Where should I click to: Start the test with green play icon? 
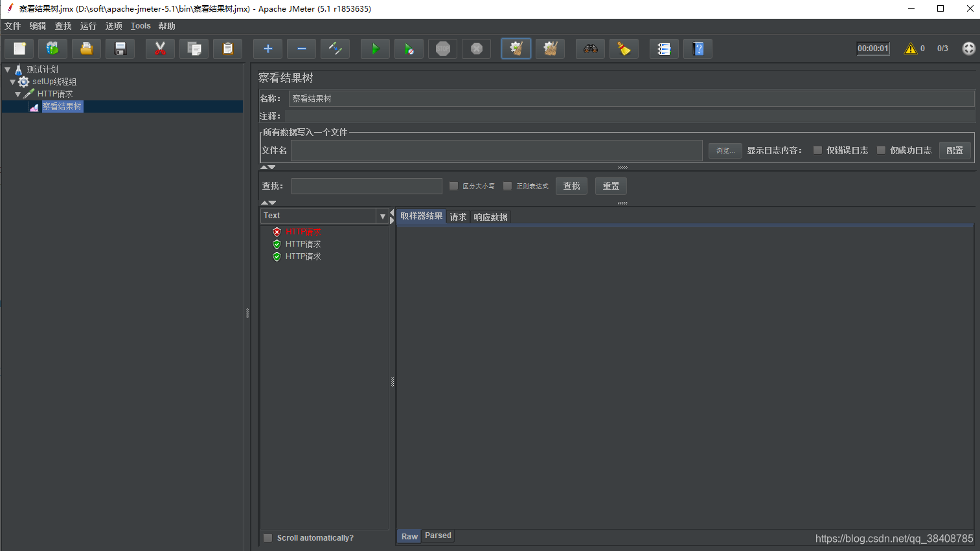click(x=376, y=49)
